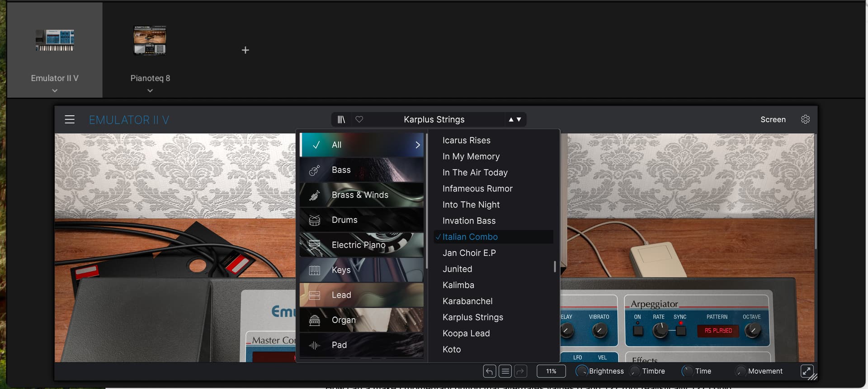Select the checked Italian Combo preset
This screenshot has height=389, width=868.
click(x=493, y=237)
